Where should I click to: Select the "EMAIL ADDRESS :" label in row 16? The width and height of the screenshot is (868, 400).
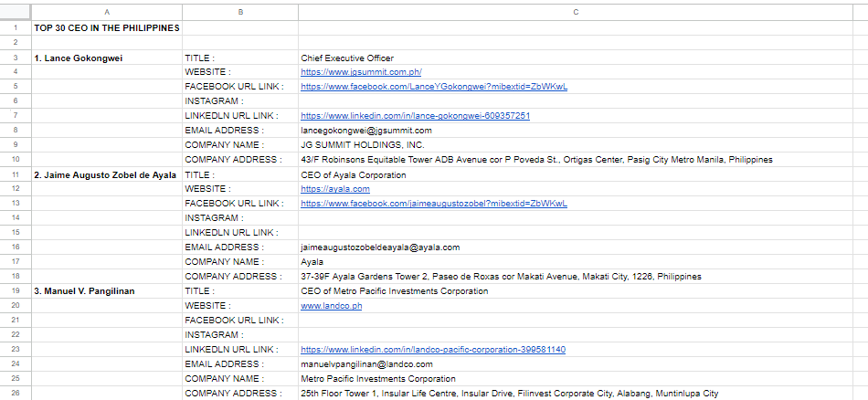point(240,247)
